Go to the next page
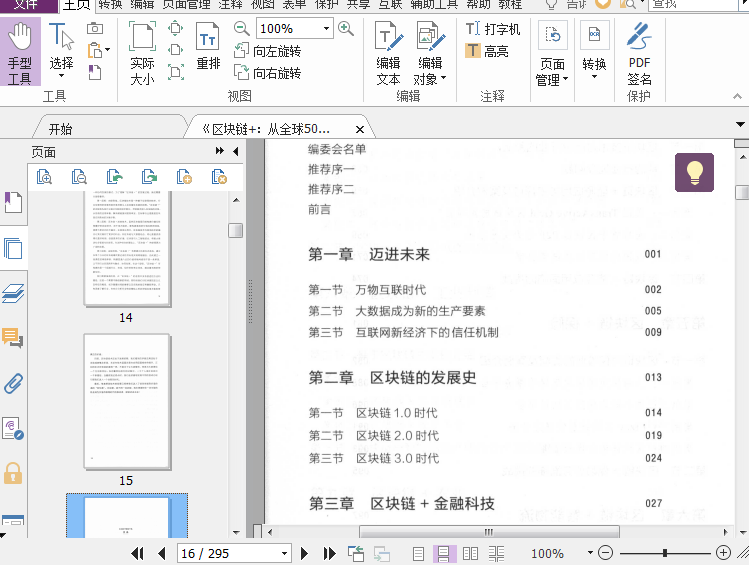 tap(304, 554)
